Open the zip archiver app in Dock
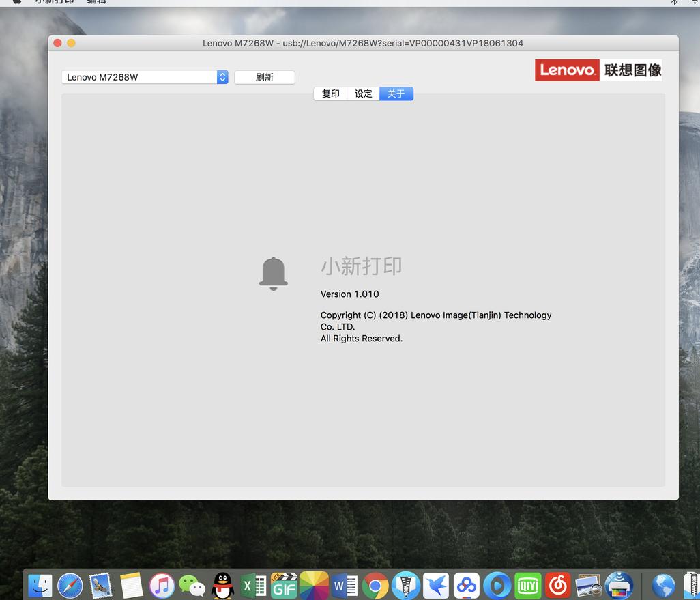The width and height of the screenshot is (700, 600). pos(406,585)
